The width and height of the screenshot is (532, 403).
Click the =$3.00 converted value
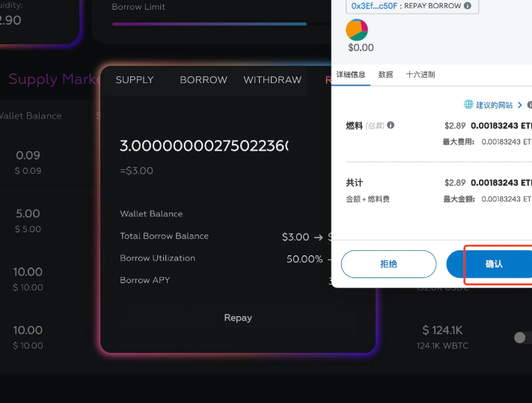click(136, 171)
